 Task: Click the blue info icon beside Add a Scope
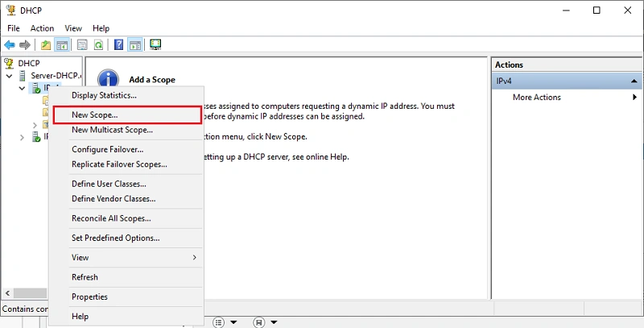click(x=108, y=78)
